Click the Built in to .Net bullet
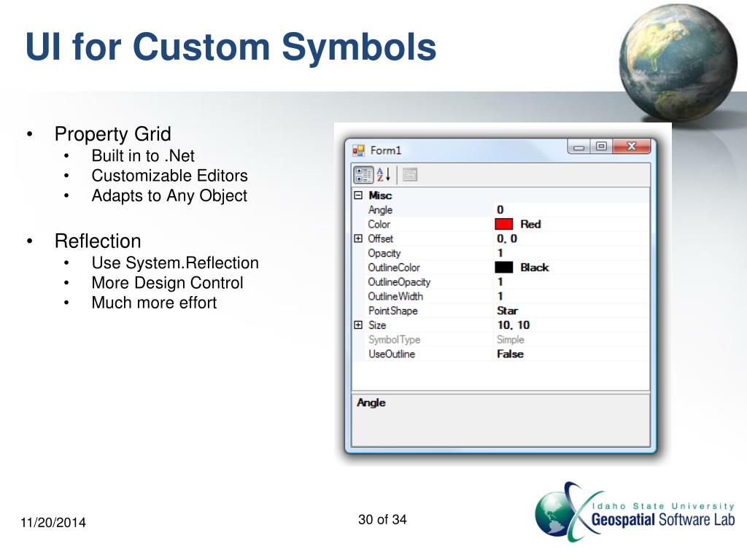 tap(143, 156)
